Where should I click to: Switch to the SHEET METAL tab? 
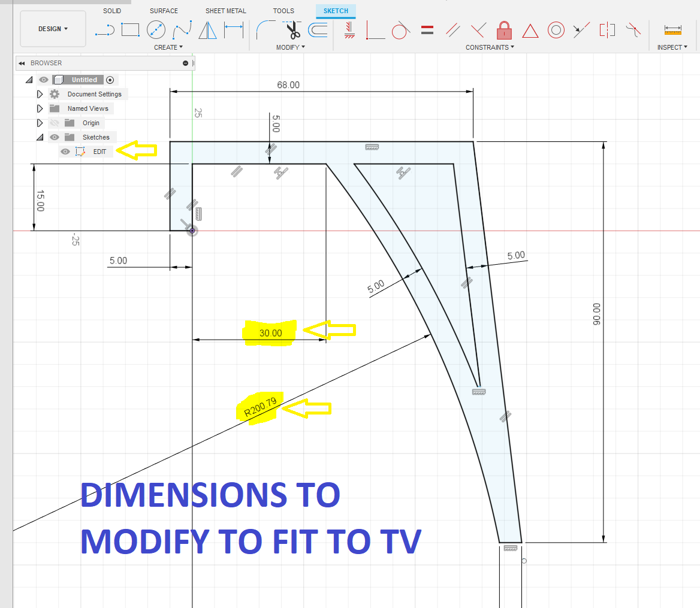click(226, 11)
